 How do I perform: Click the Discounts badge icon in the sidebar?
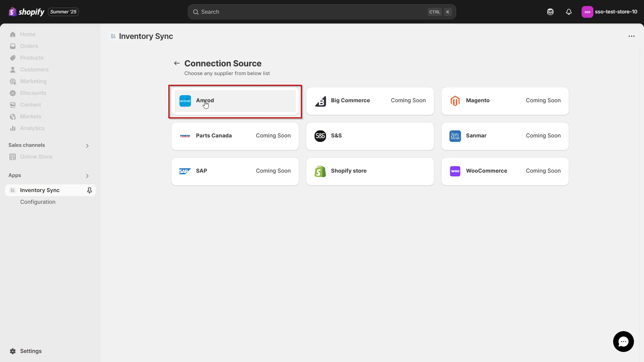13,93
